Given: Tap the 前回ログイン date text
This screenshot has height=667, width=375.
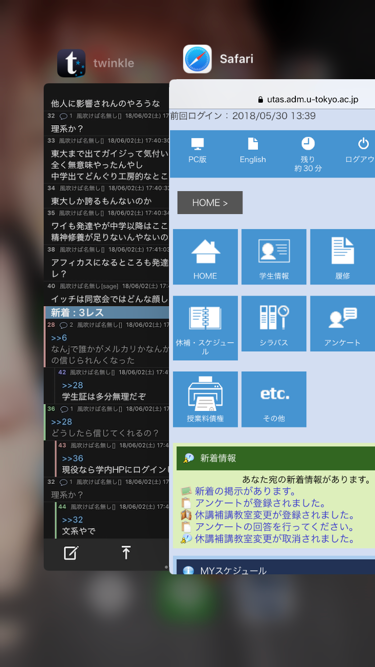Looking at the screenshot, I should (x=243, y=116).
